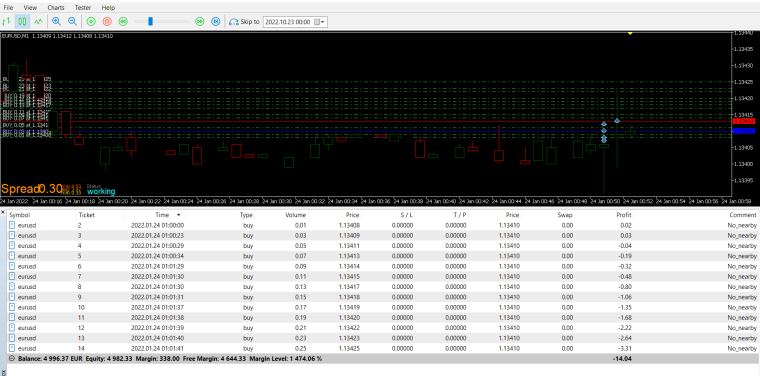The width and height of the screenshot is (760, 376).
Task: Stop the tester with the red button
Action: (107, 21)
